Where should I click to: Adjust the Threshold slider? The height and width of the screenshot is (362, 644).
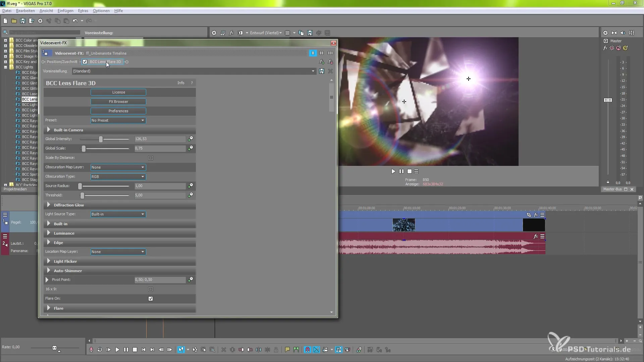82,195
